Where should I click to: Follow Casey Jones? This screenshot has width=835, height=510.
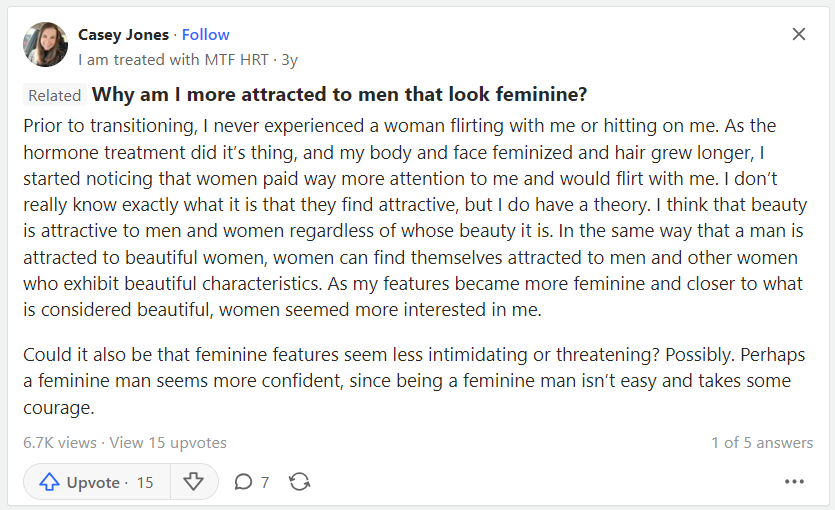click(x=206, y=35)
